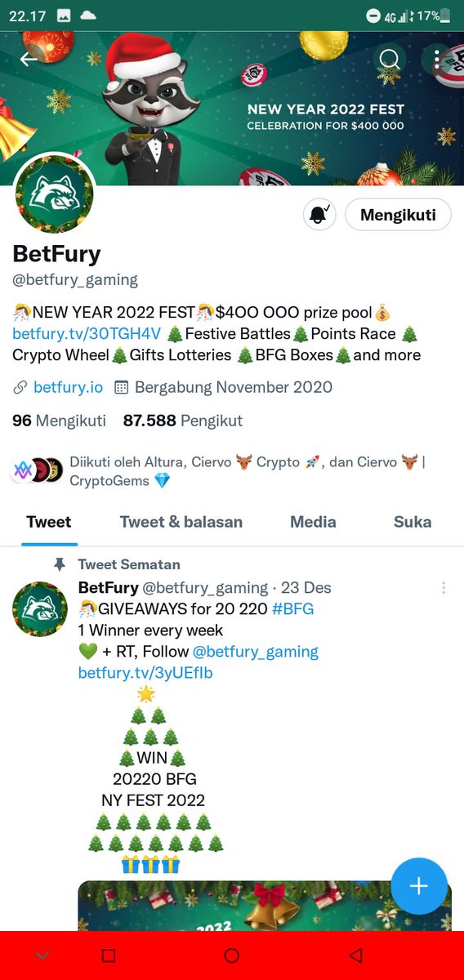Tap the back arrow on profile header
This screenshot has width=464, height=980.
30,59
